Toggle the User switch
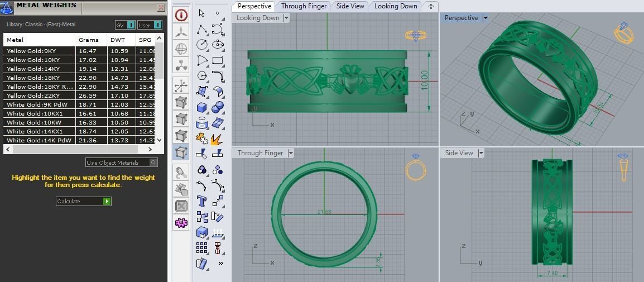 point(150,25)
